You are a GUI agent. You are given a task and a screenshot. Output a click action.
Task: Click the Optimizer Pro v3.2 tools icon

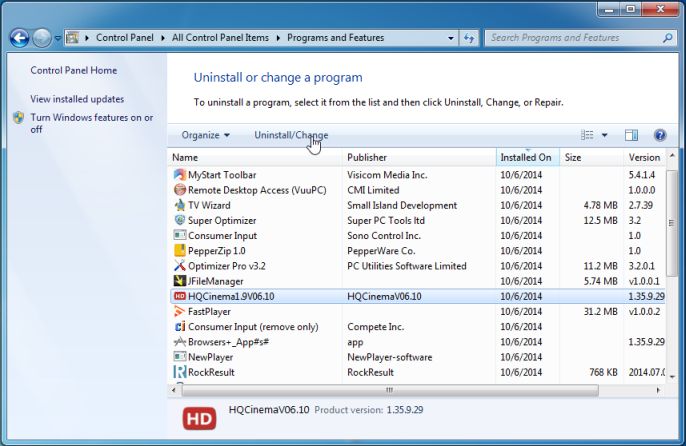[x=180, y=266]
